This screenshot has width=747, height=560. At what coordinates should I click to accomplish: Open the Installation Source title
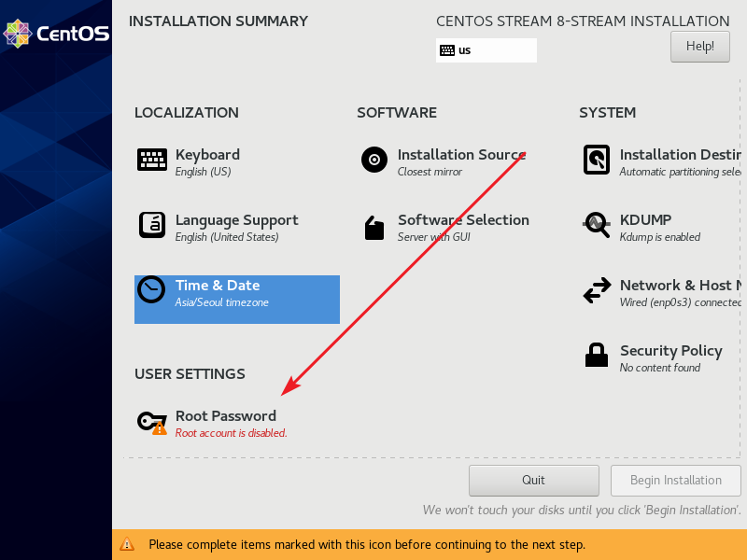[x=461, y=155]
